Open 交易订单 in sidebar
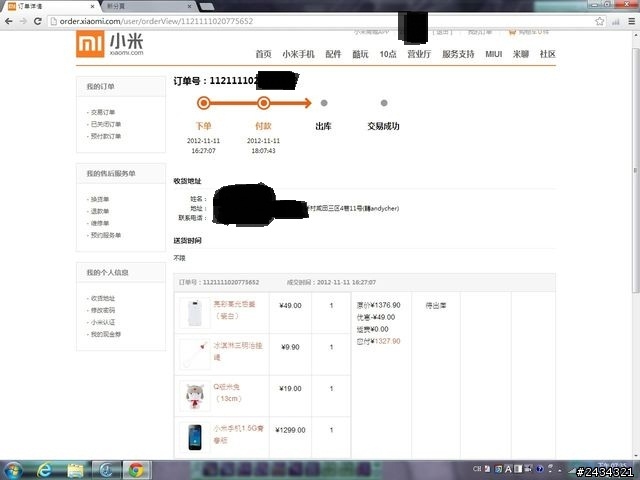This screenshot has height=480, width=640. tap(102, 112)
